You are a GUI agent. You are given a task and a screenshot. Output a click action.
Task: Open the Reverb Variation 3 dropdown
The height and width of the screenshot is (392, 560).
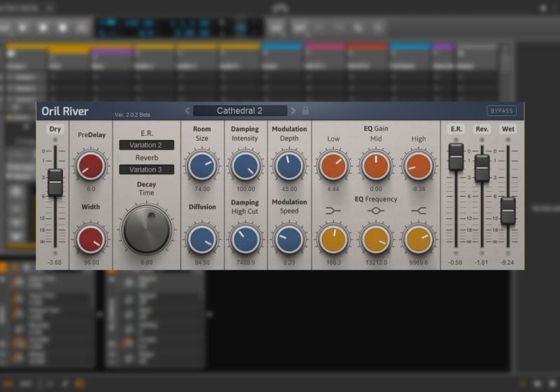(146, 169)
